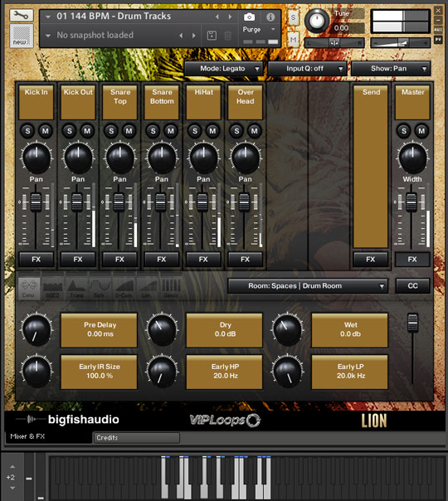Click the Pre Delay knob
This screenshot has height=501, width=448.
pos(37,329)
